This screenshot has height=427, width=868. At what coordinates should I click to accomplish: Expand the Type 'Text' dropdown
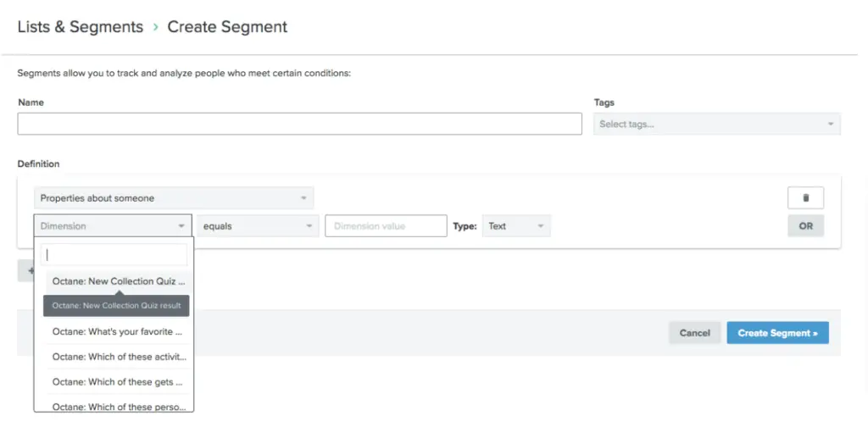[x=516, y=226]
